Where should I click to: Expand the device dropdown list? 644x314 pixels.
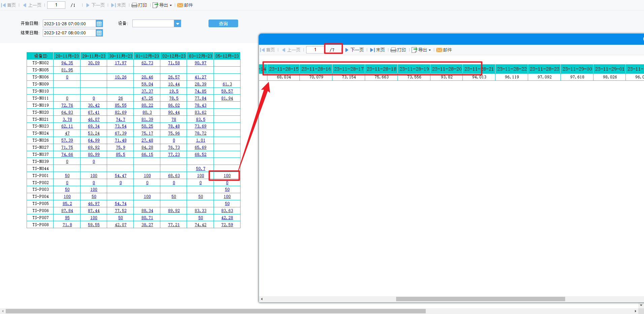point(178,24)
